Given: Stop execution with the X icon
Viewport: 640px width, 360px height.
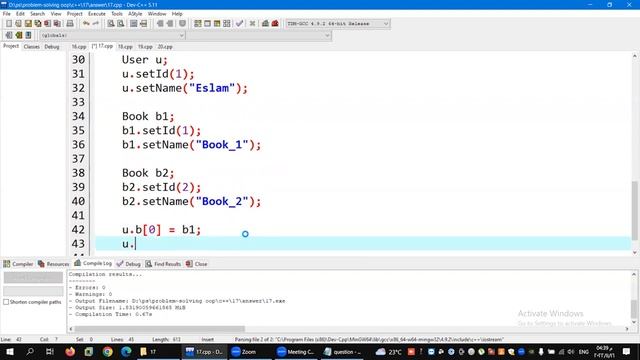Looking at the screenshot, I should [x=253, y=24].
